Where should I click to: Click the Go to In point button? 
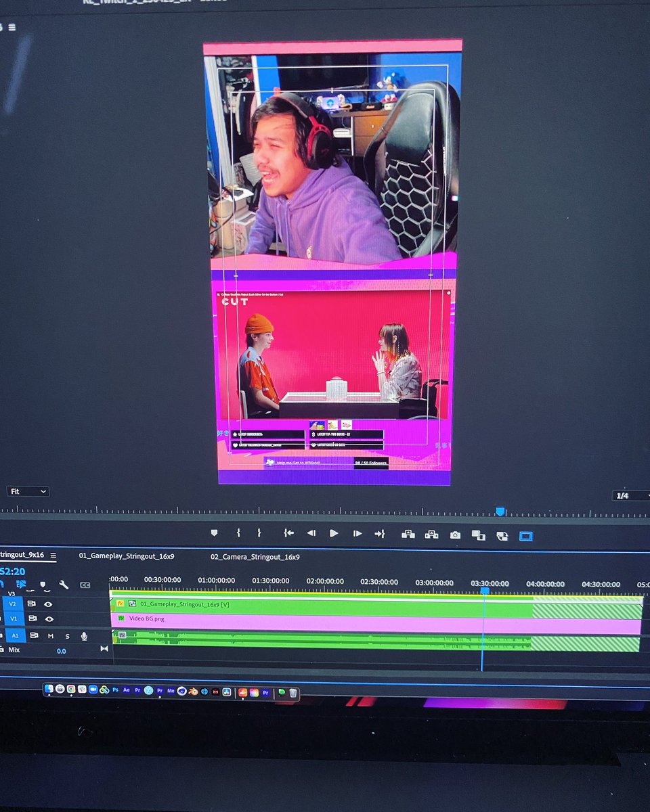coord(288,533)
